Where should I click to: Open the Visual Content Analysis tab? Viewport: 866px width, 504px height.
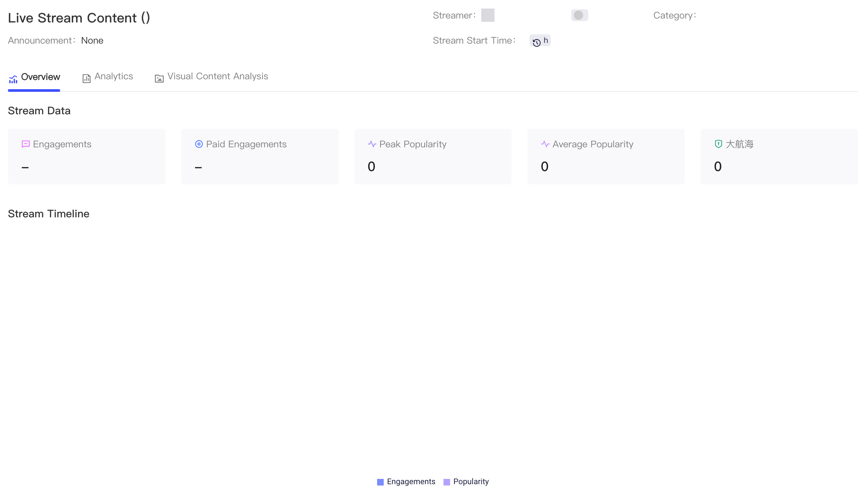[x=211, y=77]
